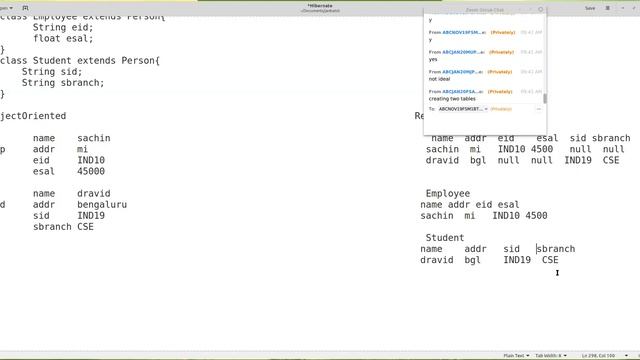This screenshot has width=640, height=360.
Task: Click 'CSE' in the Student table row
Action: 550,260
